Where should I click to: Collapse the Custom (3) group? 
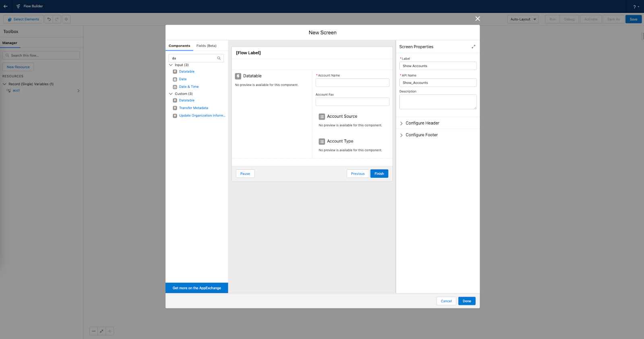[171, 94]
